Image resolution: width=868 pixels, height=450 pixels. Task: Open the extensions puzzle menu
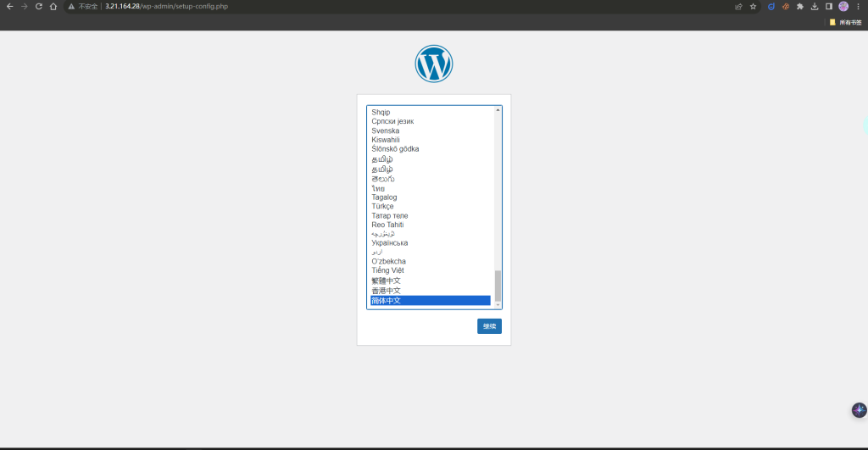800,7
